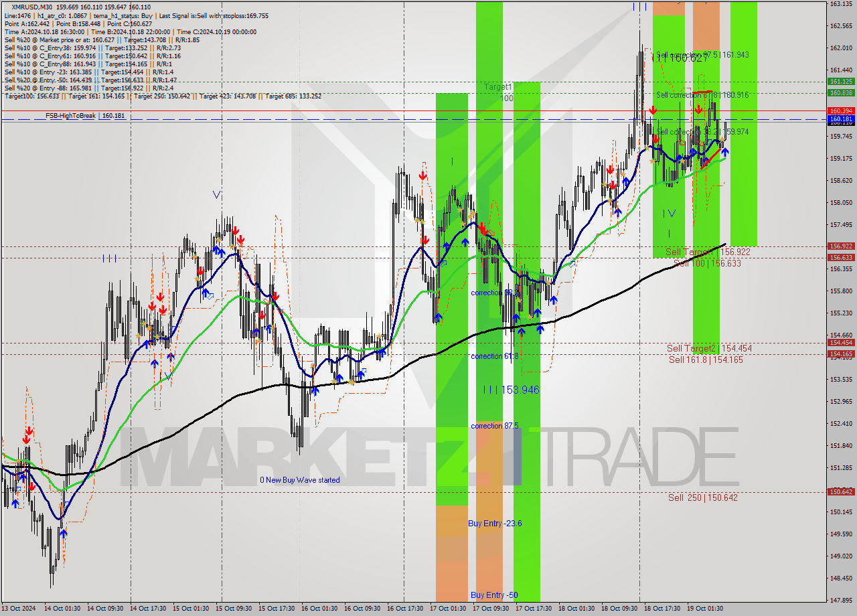Select the '14 Oct 01:30' time label
857x616 pixels.
62,609
